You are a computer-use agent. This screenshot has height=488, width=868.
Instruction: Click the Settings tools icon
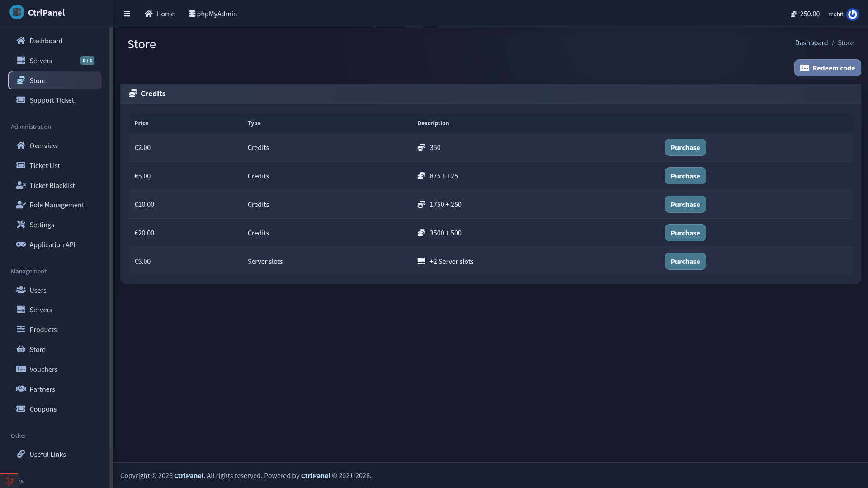click(21, 225)
